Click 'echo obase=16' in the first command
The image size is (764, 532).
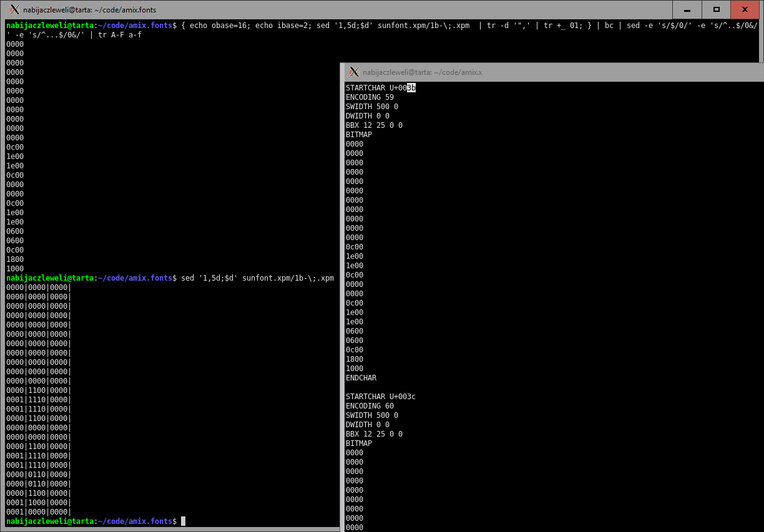pyautogui.click(x=218, y=26)
